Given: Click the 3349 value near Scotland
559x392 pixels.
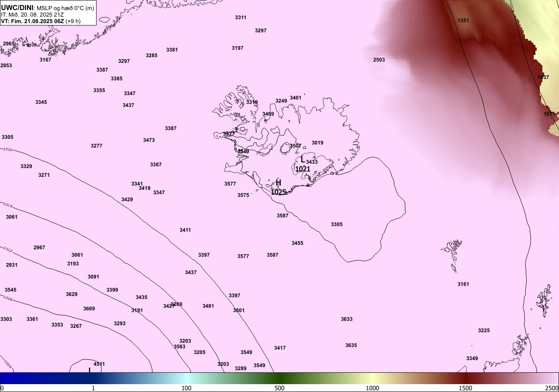Looking at the screenshot, I should point(472,358).
